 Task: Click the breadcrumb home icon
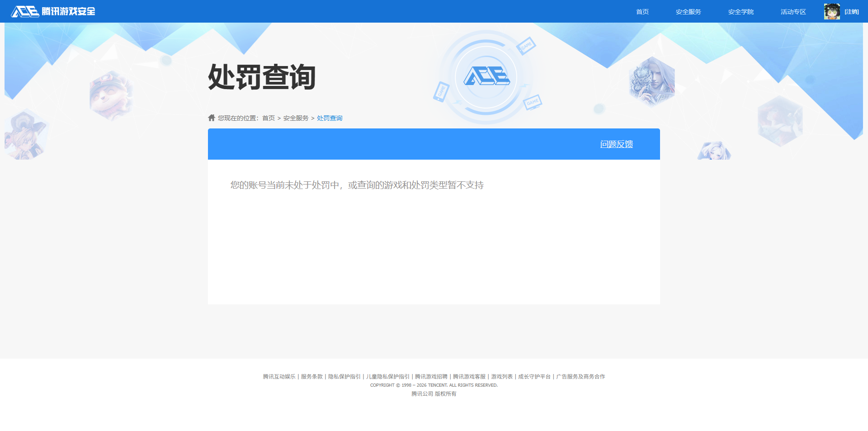pyautogui.click(x=212, y=118)
